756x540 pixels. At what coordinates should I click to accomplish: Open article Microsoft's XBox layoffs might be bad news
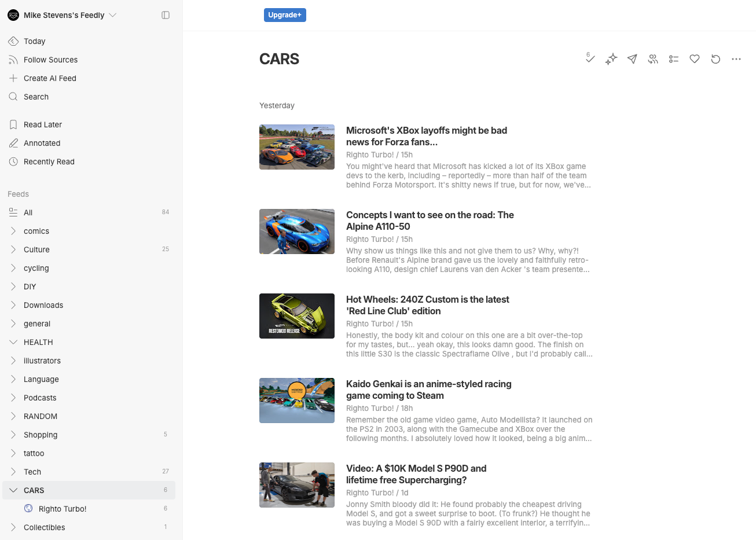point(427,136)
